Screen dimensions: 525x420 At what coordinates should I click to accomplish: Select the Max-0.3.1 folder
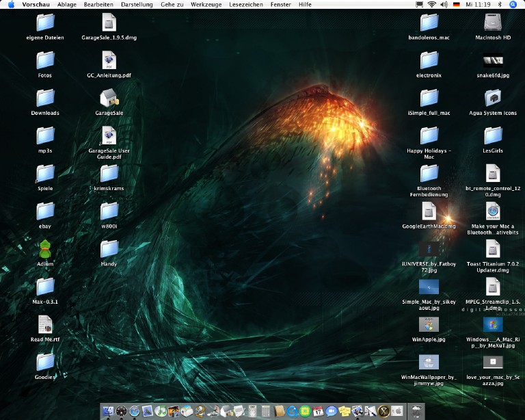45,287
